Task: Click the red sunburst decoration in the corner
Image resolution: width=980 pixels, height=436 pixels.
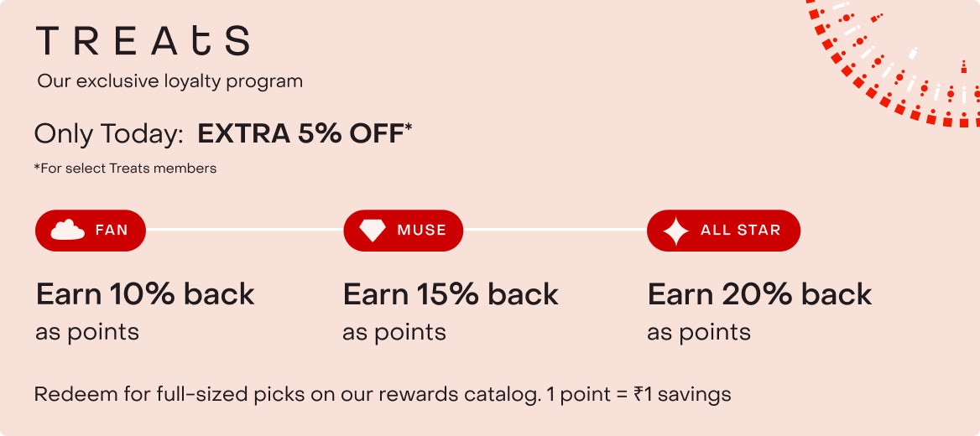Action: (x=906, y=63)
